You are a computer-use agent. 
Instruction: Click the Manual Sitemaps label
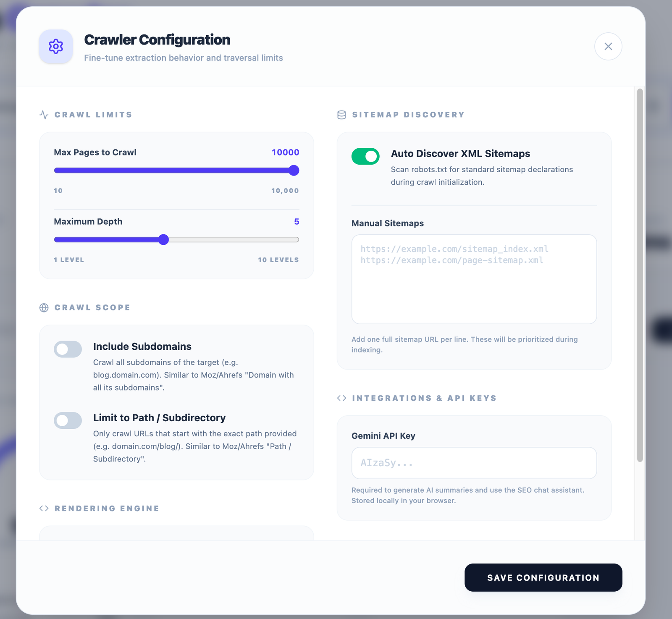tap(388, 223)
